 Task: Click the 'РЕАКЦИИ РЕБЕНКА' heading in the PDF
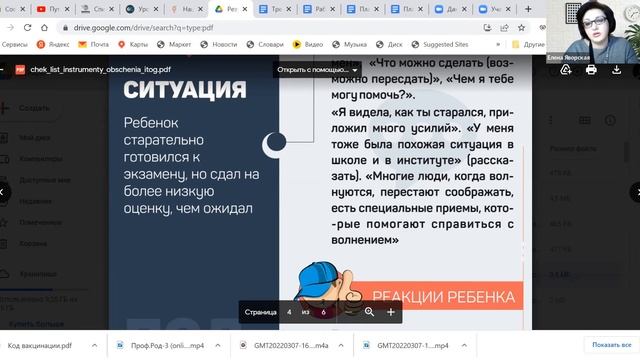[x=443, y=297]
